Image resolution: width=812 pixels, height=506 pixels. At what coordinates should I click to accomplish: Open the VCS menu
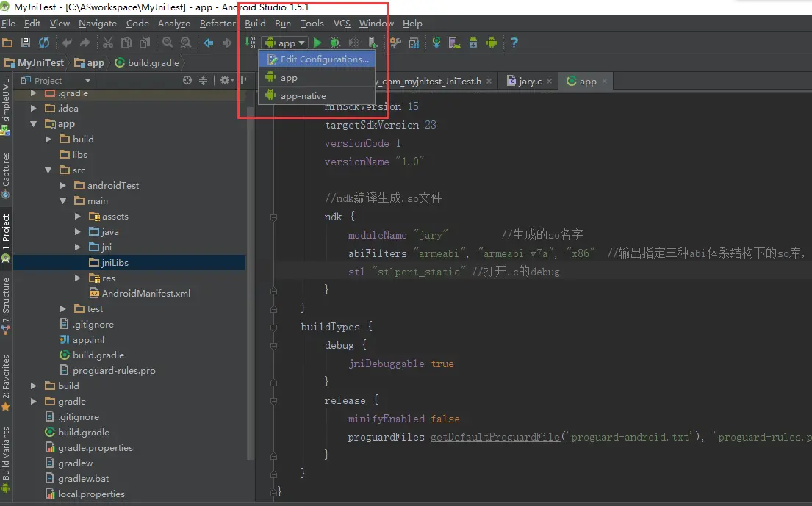click(342, 24)
